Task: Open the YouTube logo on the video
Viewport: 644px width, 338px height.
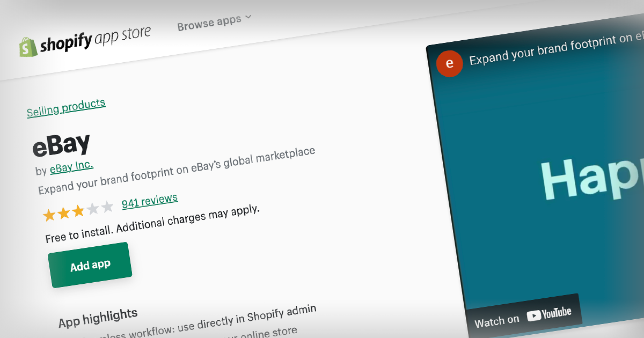Action: (x=549, y=314)
